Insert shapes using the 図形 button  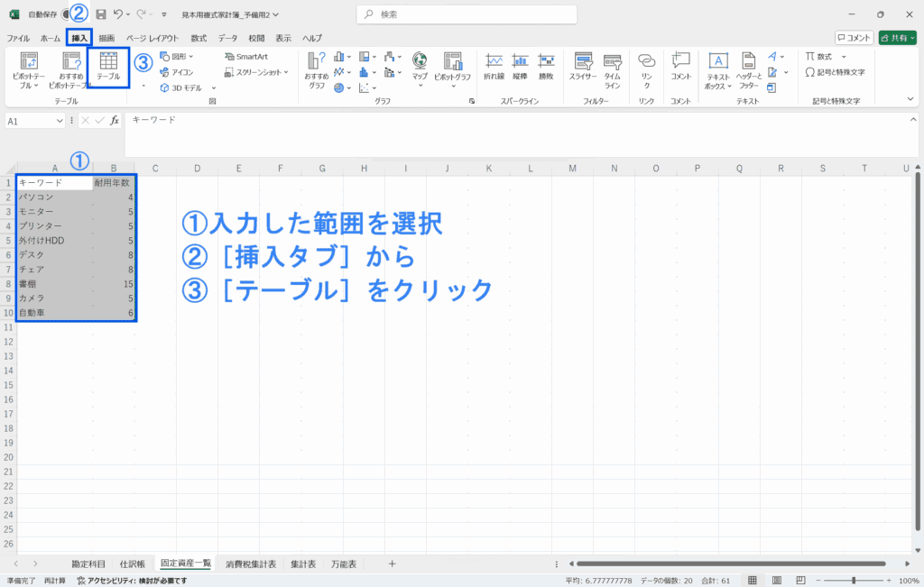pos(176,57)
